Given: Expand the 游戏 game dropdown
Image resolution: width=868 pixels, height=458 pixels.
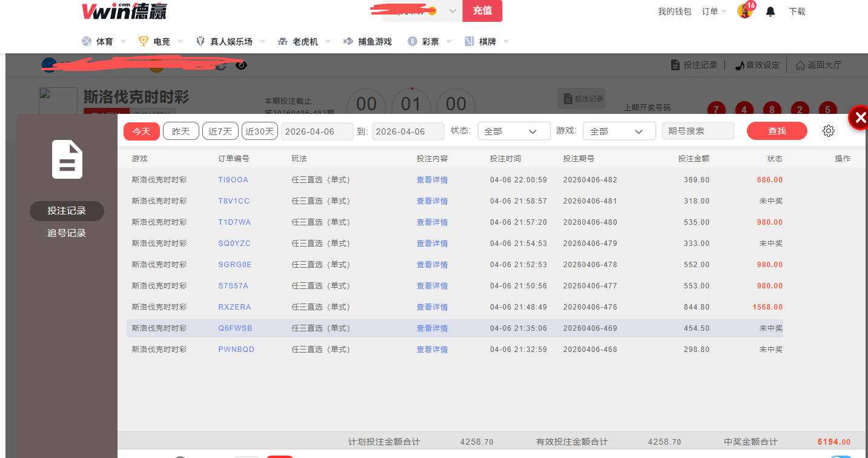Looking at the screenshot, I should tap(619, 131).
